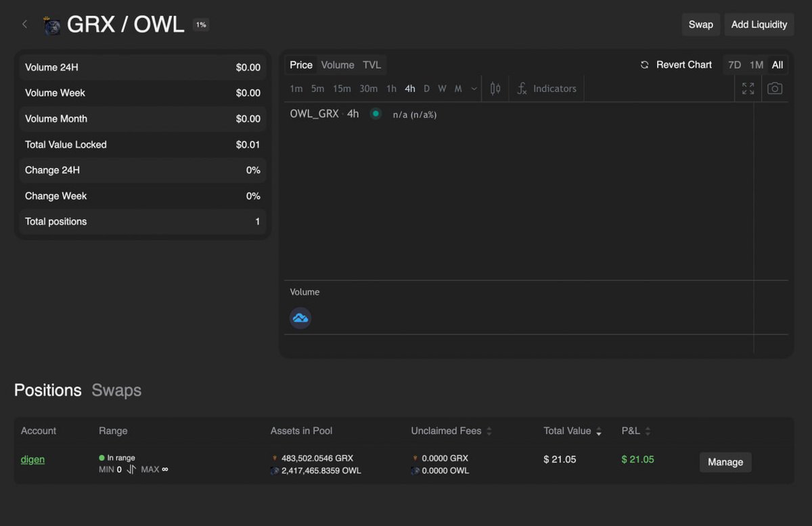Viewport: 812px width, 526px height.
Task: Switch to the Volume chart tab
Action: 338,65
